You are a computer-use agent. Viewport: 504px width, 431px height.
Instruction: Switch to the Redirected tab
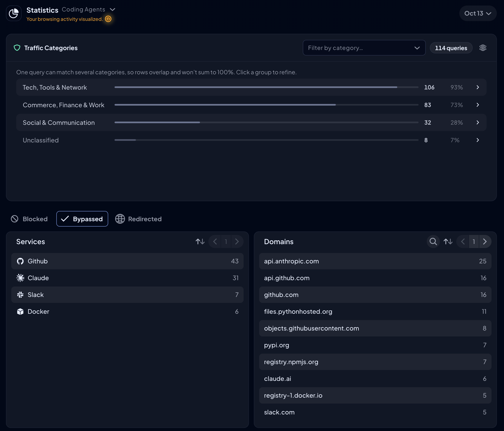(x=138, y=219)
